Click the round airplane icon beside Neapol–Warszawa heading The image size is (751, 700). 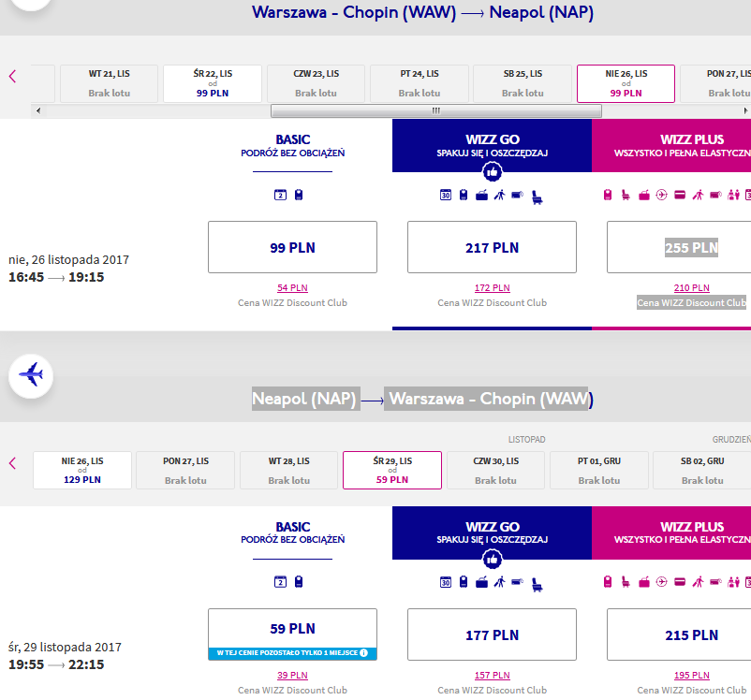pos(31,376)
